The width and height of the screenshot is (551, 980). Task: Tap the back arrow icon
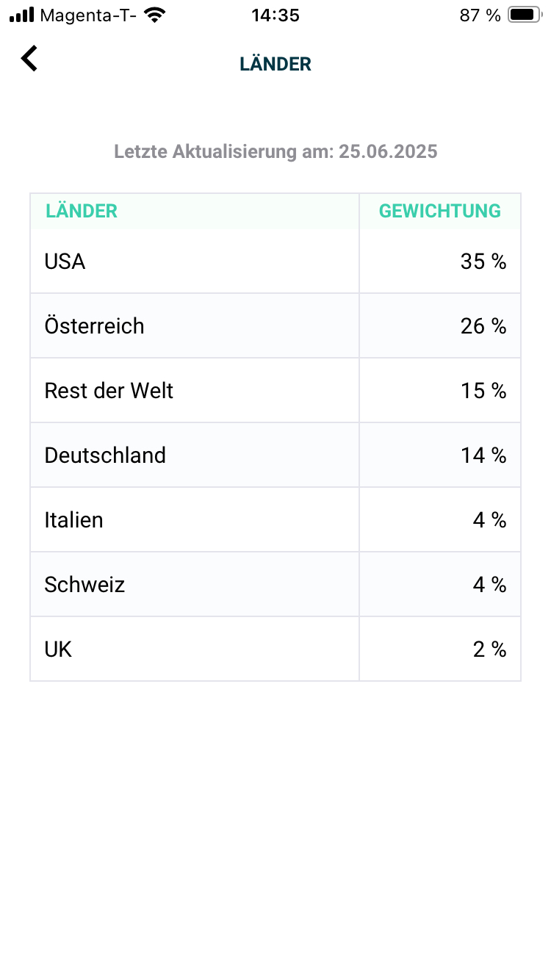pos(29,58)
